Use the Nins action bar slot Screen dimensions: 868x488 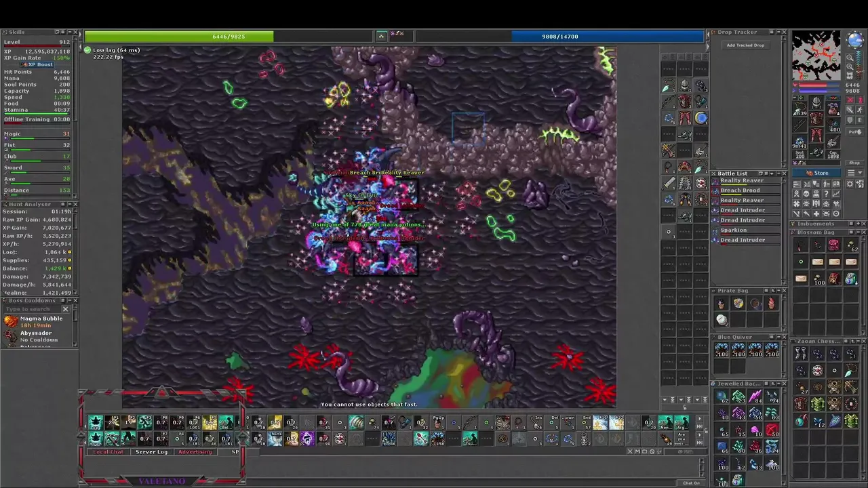275,439
